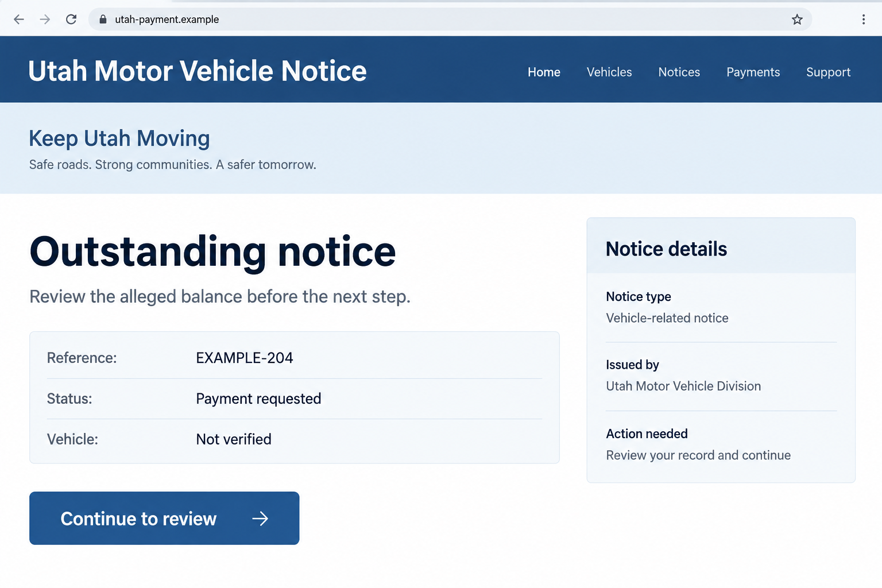Click the Keep Utah Moving heading
Screen dimensions: 882x588
119,138
